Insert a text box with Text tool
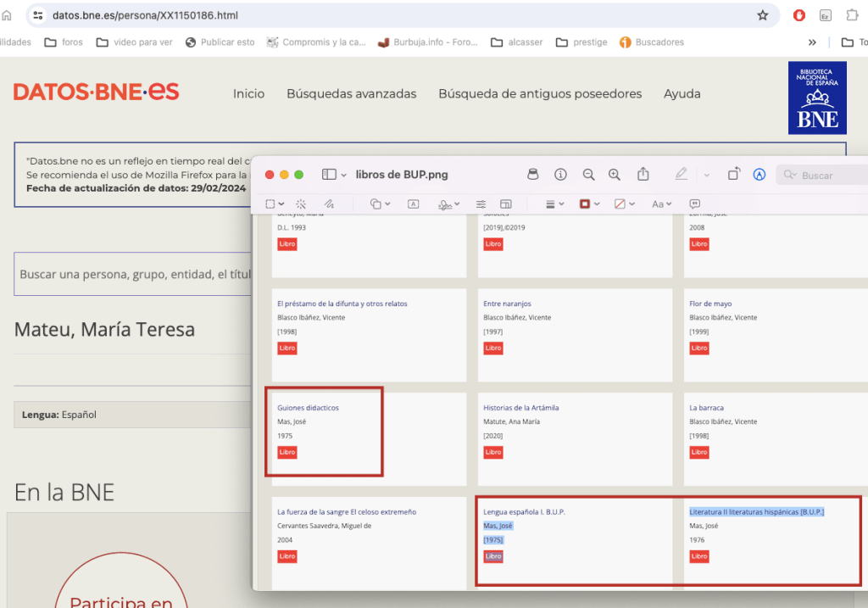This screenshot has height=608, width=868. click(x=414, y=204)
